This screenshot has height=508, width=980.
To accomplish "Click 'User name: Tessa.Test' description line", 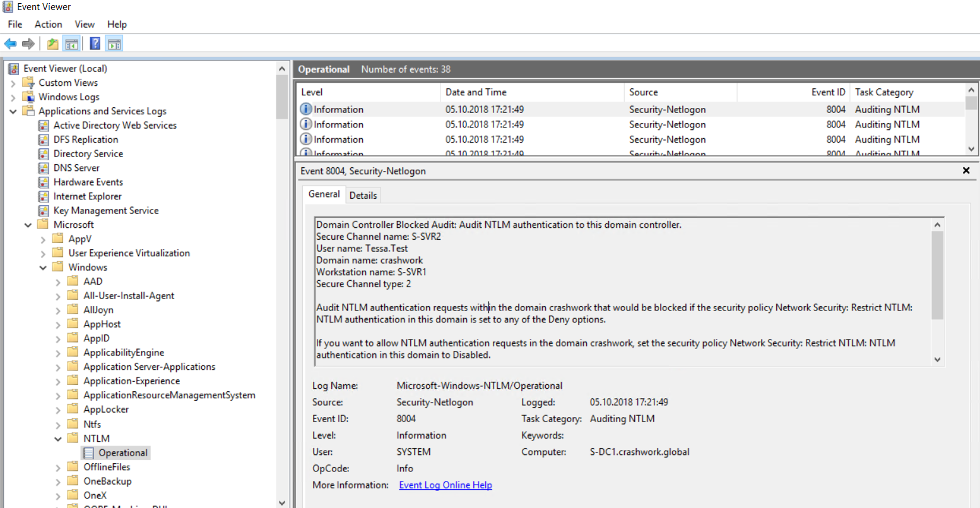I will click(362, 249).
